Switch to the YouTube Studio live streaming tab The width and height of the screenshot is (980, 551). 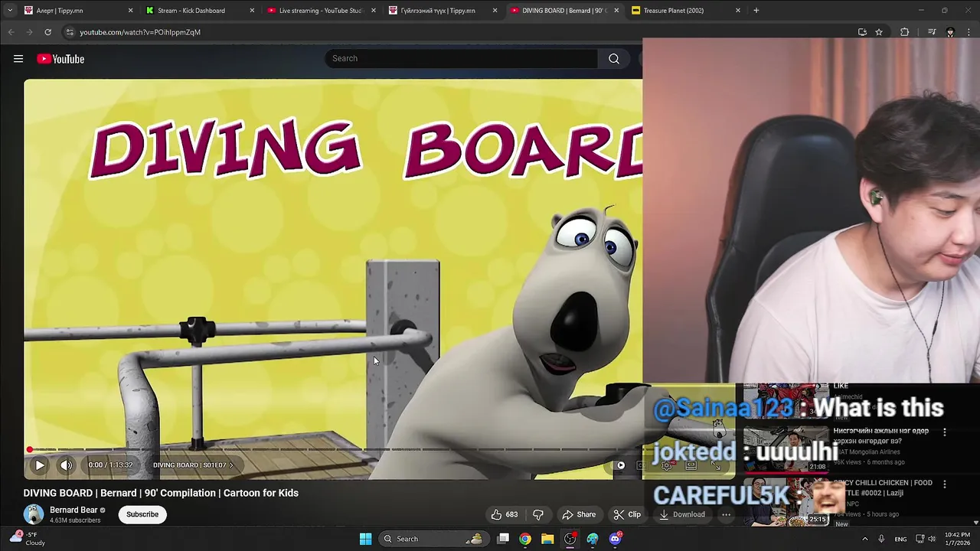pyautogui.click(x=320, y=11)
